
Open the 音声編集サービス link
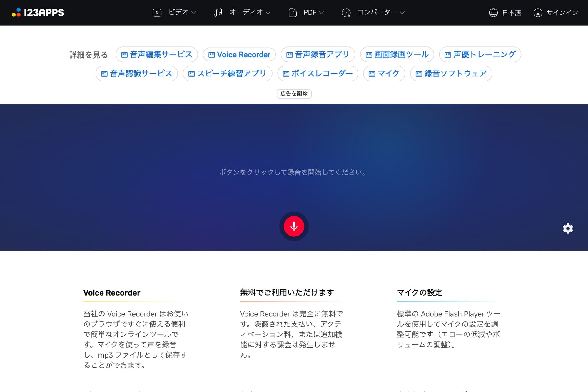click(157, 54)
